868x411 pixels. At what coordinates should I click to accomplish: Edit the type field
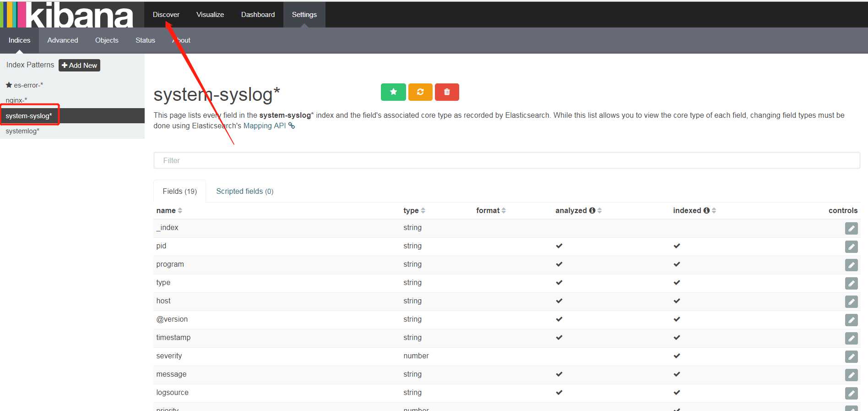point(851,283)
